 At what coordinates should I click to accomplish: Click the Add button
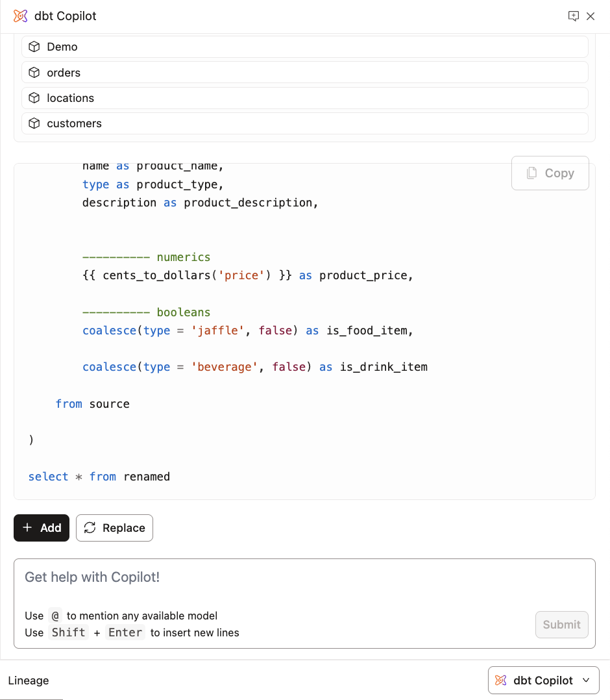pyautogui.click(x=42, y=528)
